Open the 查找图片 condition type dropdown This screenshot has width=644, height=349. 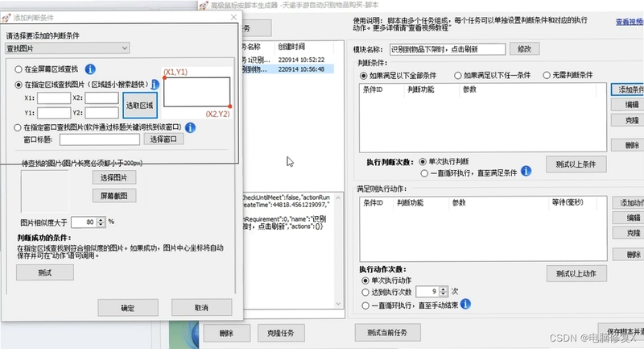click(x=68, y=48)
